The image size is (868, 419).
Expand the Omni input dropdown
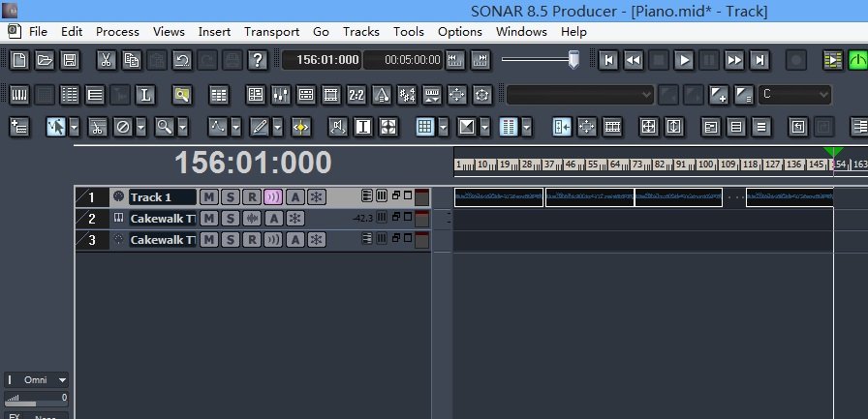[x=62, y=380]
